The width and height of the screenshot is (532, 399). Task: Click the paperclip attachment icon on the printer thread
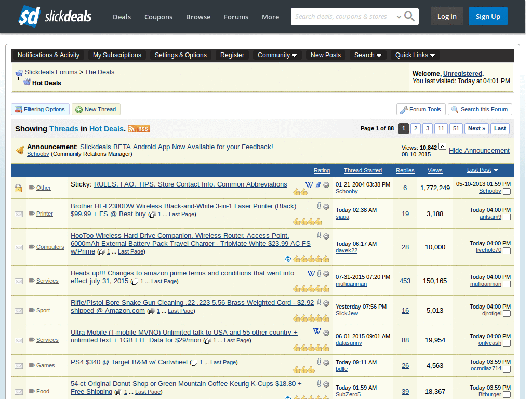(319, 206)
